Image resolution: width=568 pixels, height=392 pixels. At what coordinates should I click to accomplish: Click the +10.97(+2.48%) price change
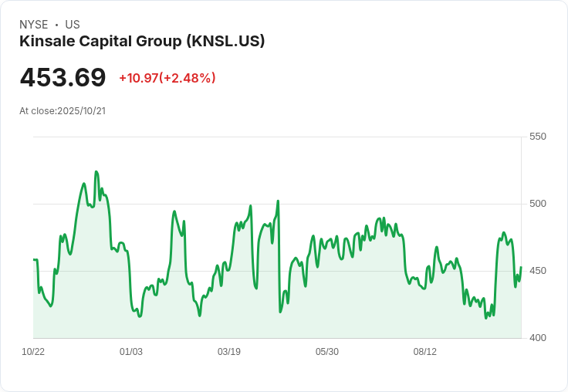click(x=167, y=78)
